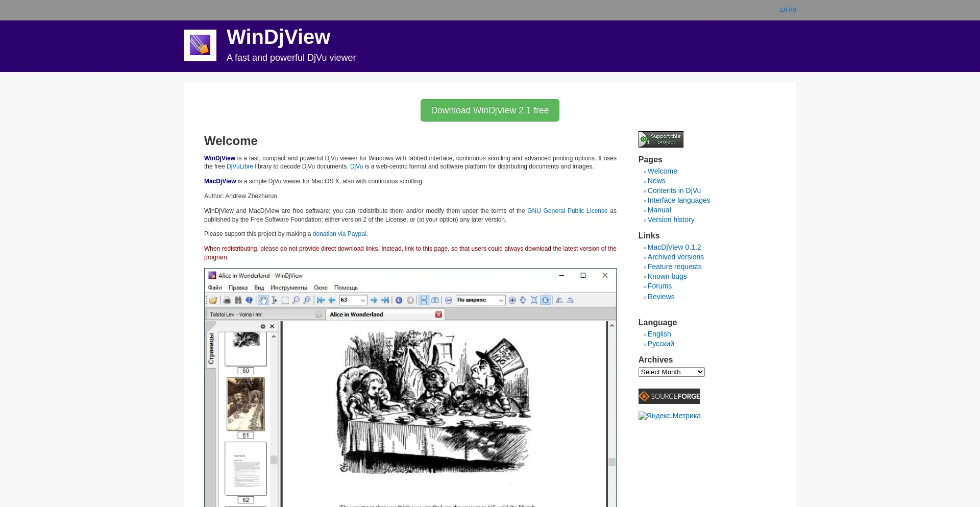Toggle facing pages layout mode
Screen dimensions: 980x507
[x=435, y=300]
